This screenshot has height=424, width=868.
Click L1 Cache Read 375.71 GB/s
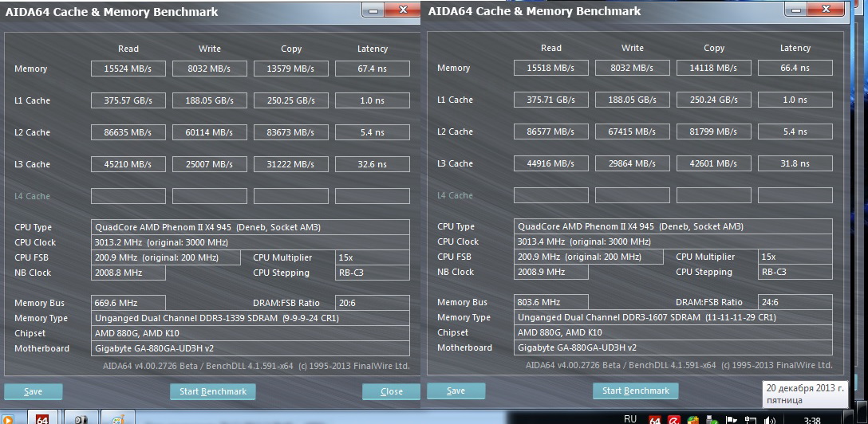(550, 100)
